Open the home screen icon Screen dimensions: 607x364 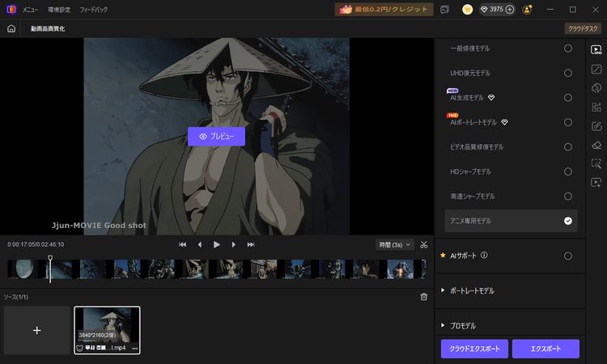[x=11, y=28]
